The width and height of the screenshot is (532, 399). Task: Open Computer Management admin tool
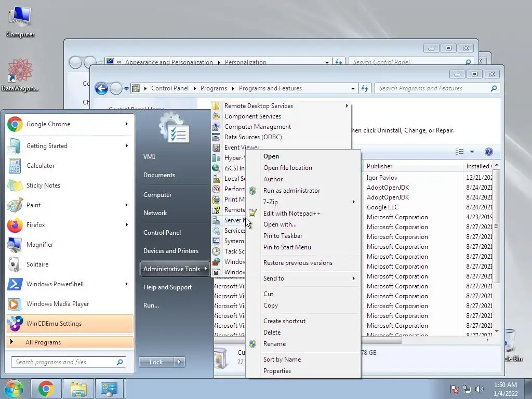[x=281, y=127]
